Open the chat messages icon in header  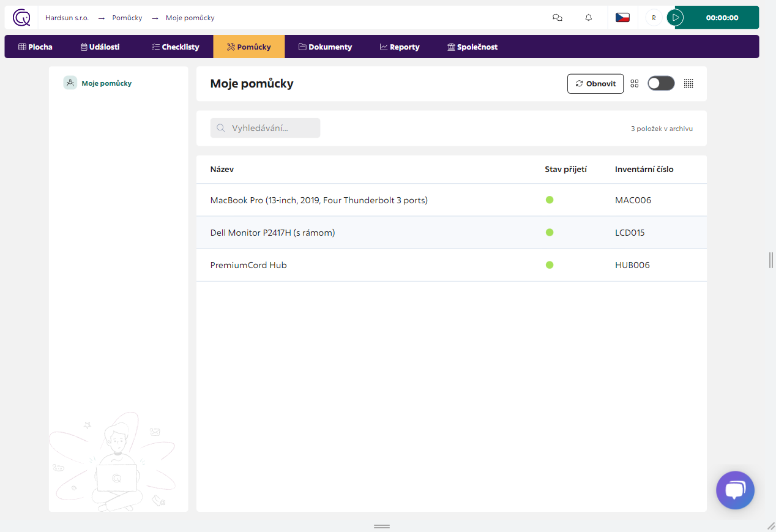click(557, 18)
